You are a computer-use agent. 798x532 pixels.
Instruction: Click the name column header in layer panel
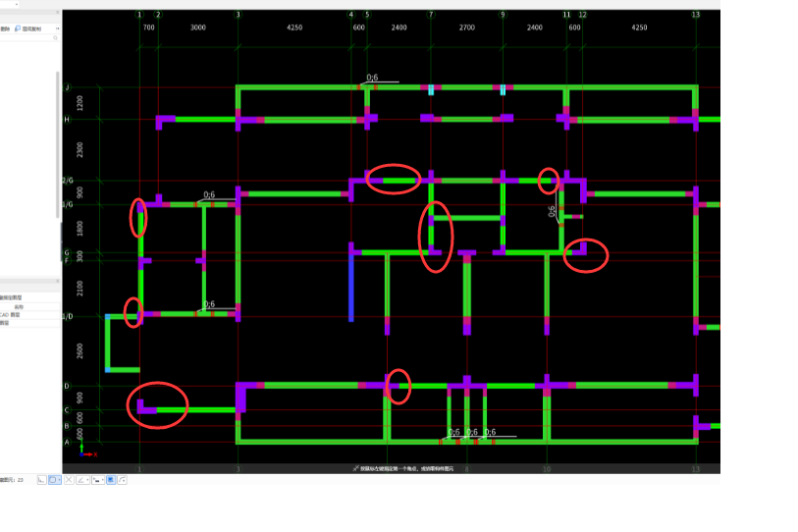click(19, 307)
